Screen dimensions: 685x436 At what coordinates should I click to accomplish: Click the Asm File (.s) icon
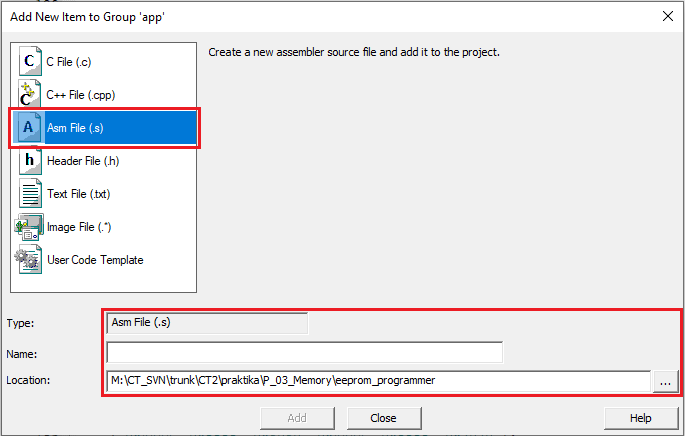29,128
